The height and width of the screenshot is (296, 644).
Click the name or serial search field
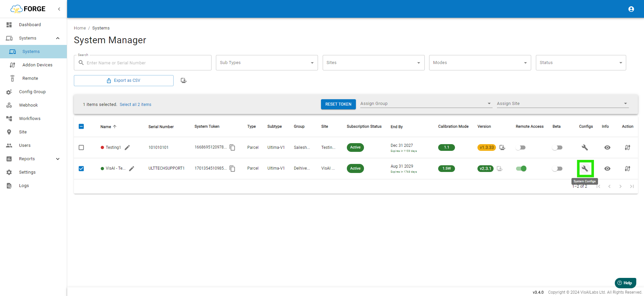pos(146,63)
